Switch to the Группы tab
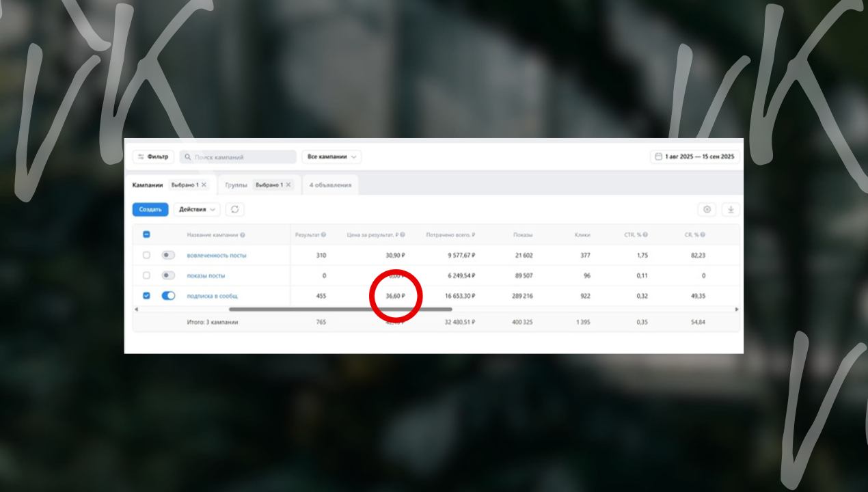 pyautogui.click(x=236, y=185)
